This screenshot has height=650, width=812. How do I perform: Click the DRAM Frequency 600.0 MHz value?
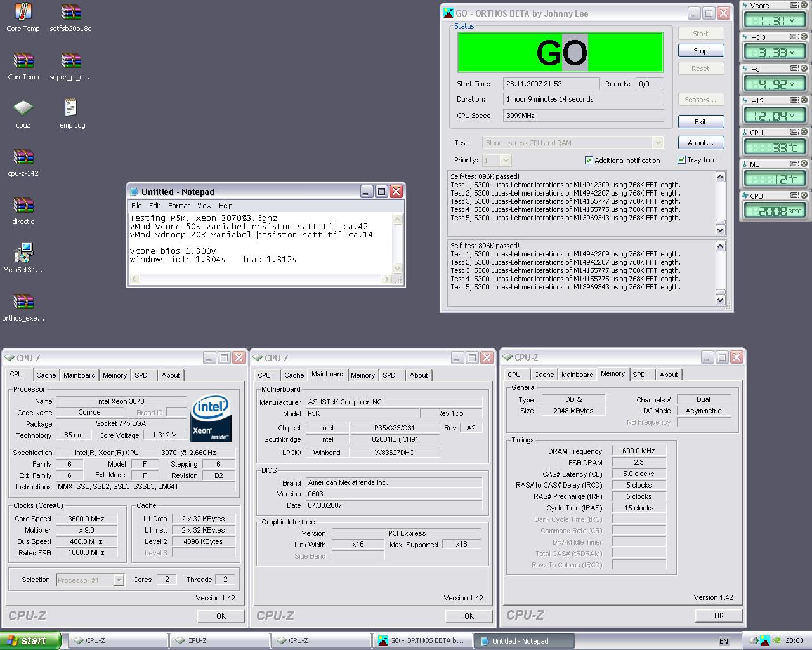(639, 451)
